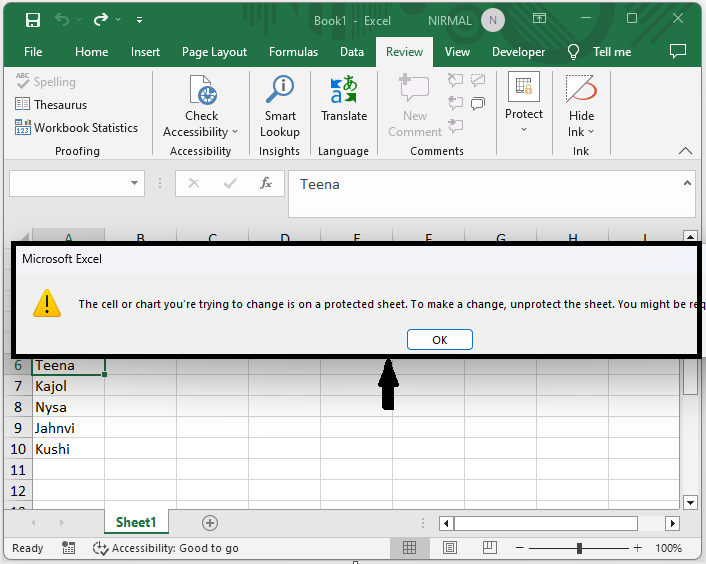Select row 11 header
This screenshot has width=706, height=564.
[18, 470]
